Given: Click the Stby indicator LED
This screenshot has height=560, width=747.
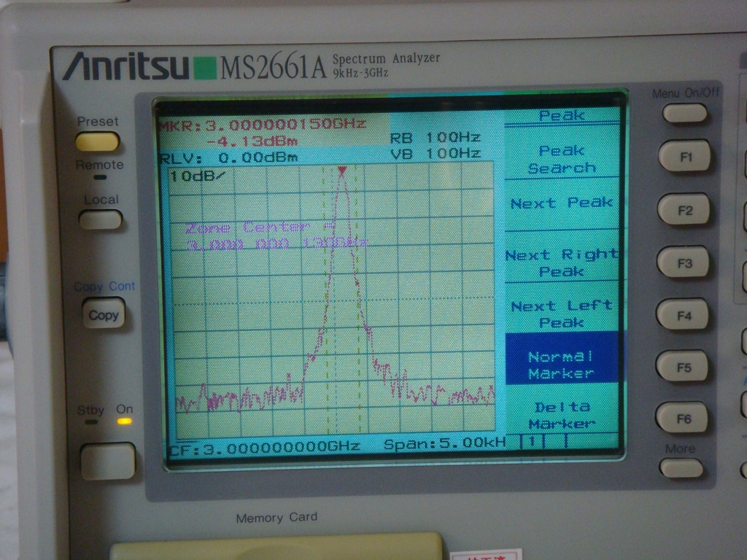Looking at the screenshot, I should click(90, 421).
